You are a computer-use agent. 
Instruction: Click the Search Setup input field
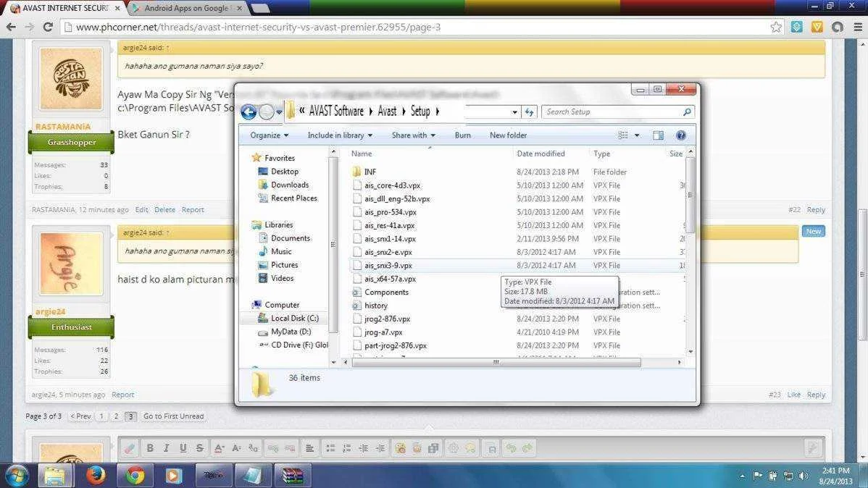click(x=613, y=112)
